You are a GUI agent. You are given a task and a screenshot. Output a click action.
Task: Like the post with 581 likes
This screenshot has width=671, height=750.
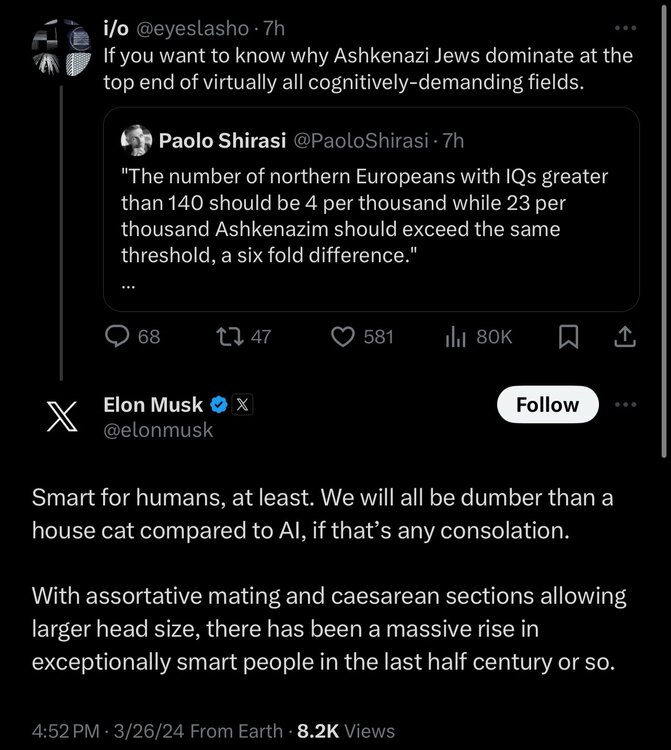click(x=343, y=337)
